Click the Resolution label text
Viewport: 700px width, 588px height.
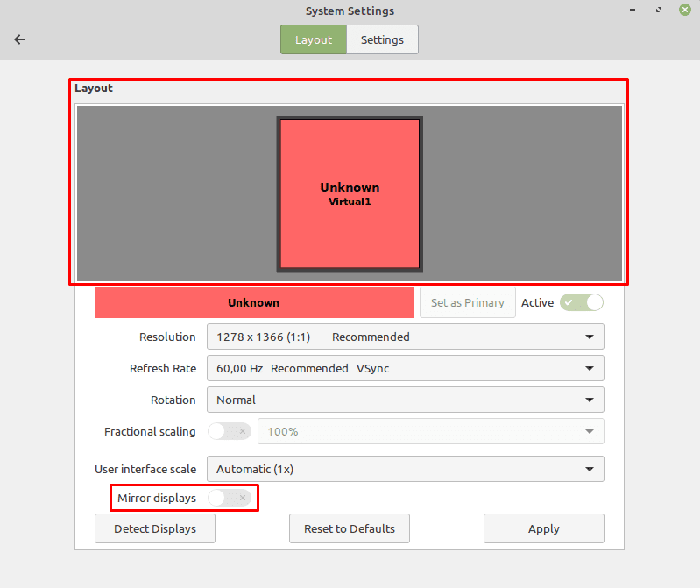coord(167,337)
